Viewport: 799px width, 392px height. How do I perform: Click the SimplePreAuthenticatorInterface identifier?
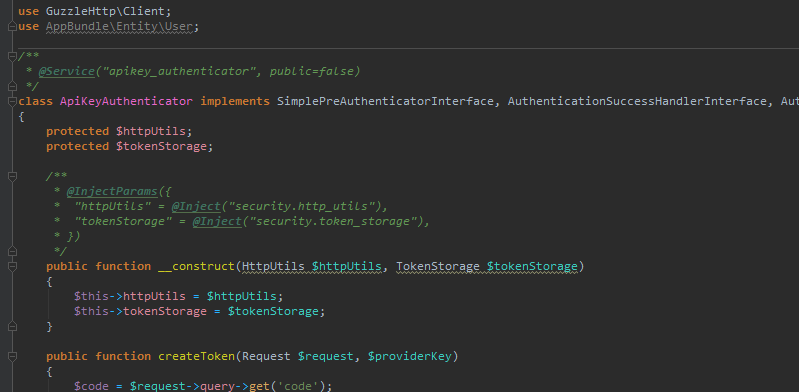click(385, 101)
